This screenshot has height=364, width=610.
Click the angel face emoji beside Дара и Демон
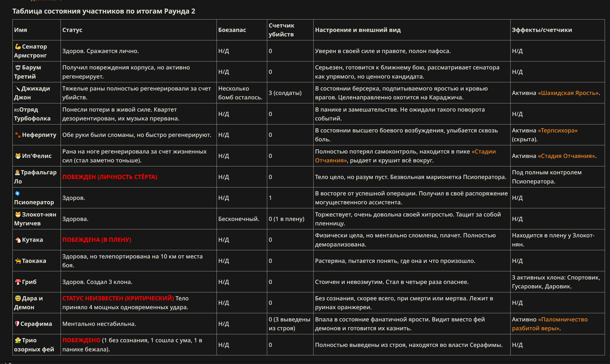(18, 298)
